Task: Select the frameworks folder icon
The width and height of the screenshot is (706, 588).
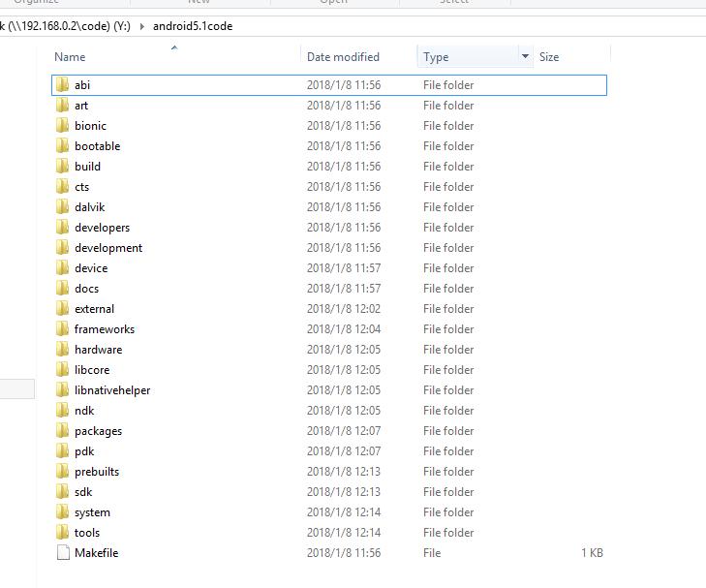Action: [x=63, y=329]
